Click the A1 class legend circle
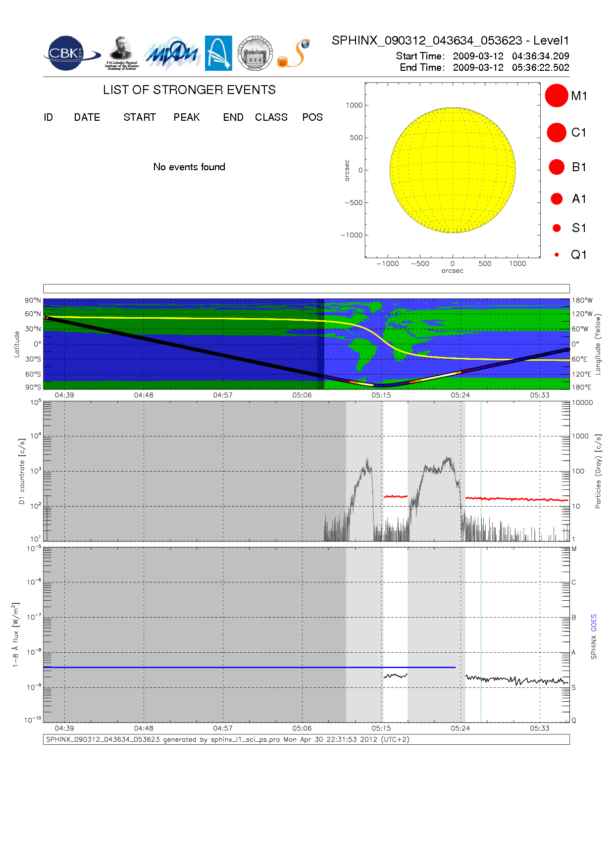Screen dimensions: 614x868 click(557, 199)
